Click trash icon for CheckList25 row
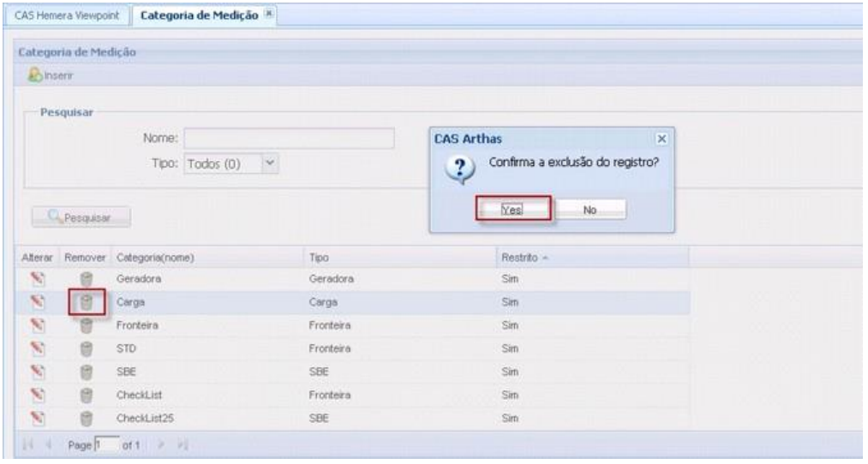This screenshot has width=868, height=464. tap(86, 417)
